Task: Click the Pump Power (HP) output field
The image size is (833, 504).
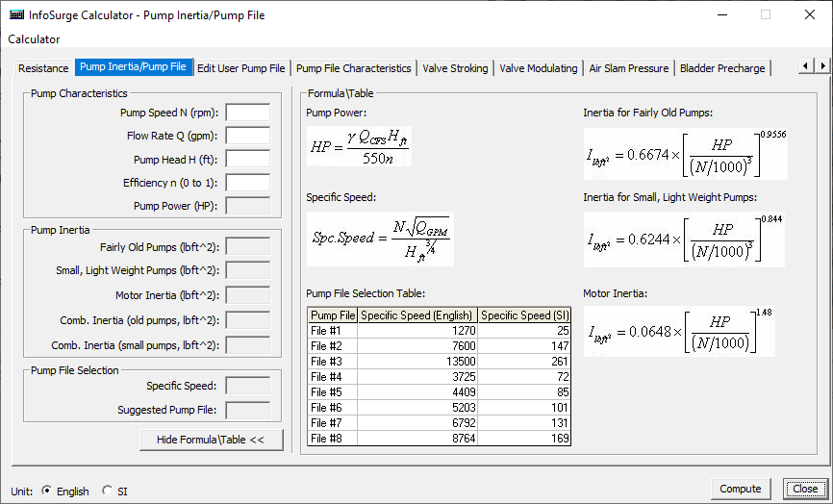Action: [248, 206]
